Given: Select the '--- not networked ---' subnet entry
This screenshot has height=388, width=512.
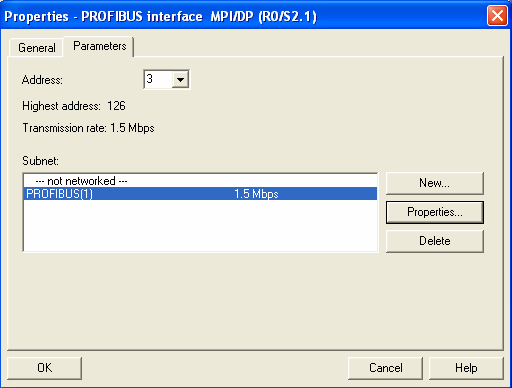Looking at the screenshot, I should pos(200,181).
